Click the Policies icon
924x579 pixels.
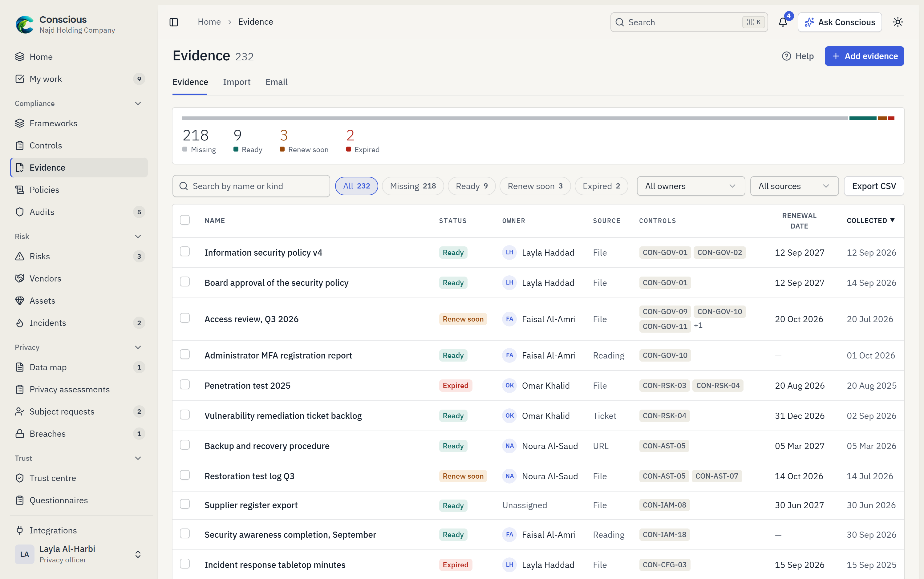19,190
